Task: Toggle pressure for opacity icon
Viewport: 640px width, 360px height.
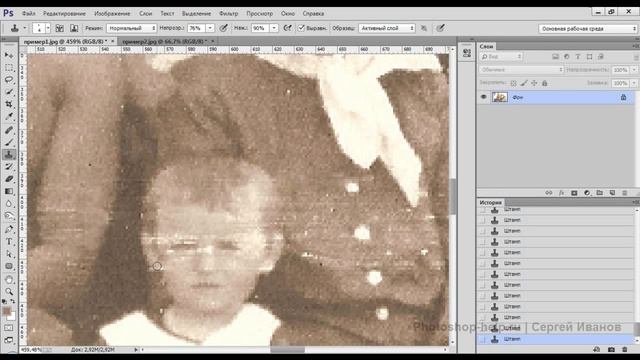Action: click(224, 28)
